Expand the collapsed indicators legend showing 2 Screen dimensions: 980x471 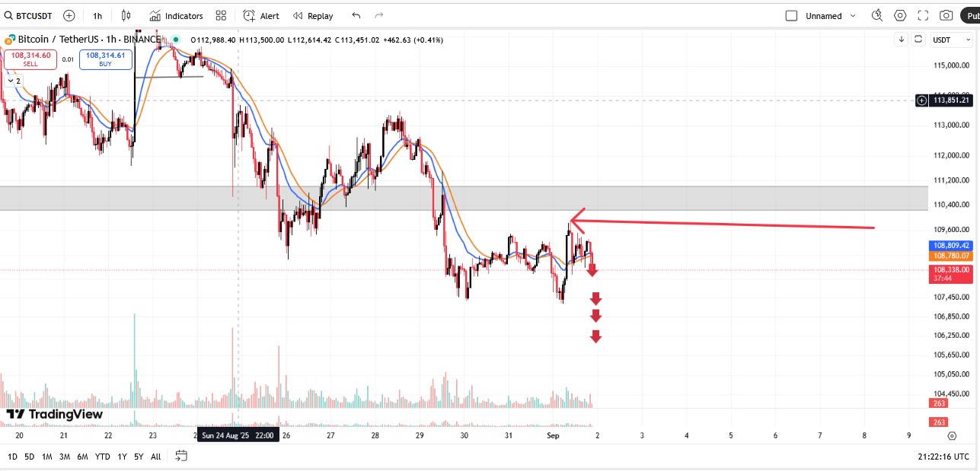tap(14, 81)
